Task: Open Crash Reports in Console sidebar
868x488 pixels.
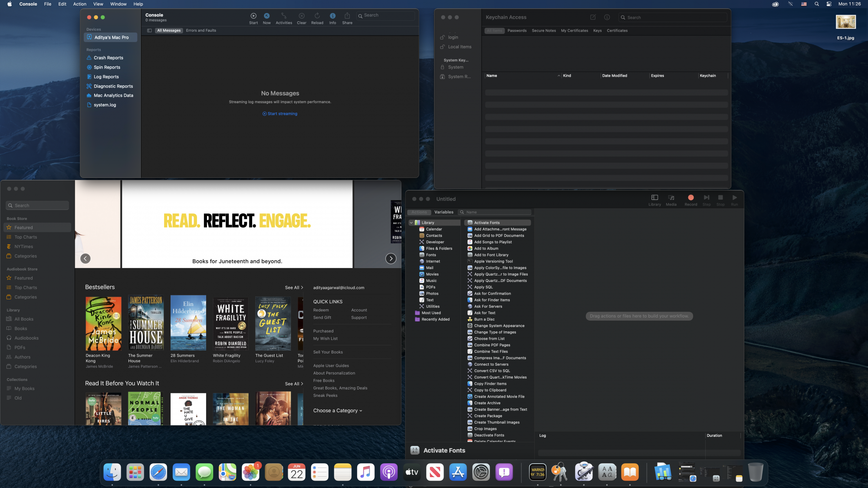Action: [x=108, y=58]
